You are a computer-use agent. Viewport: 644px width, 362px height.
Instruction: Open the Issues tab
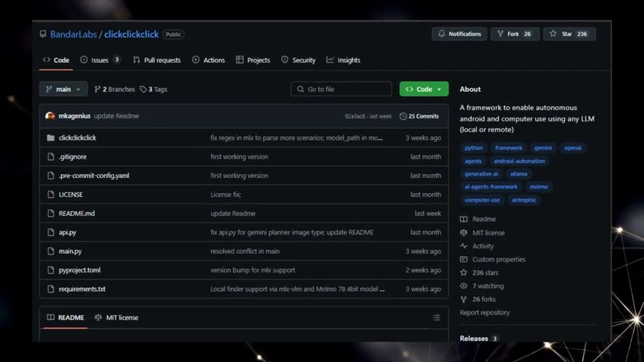click(x=100, y=60)
